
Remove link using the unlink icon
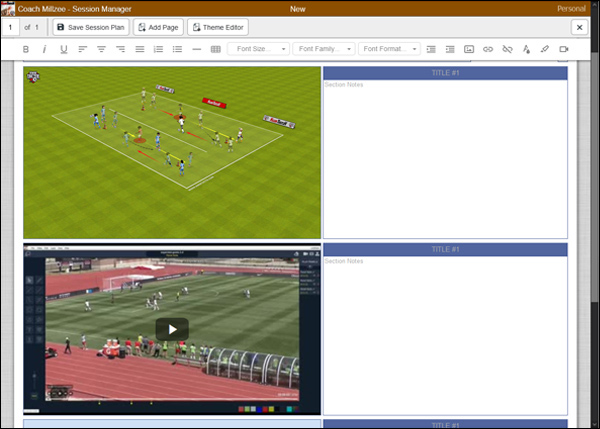[x=507, y=49]
